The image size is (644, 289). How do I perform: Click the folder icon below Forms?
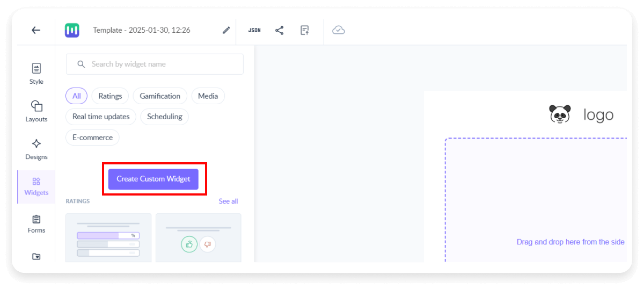(36, 256)
